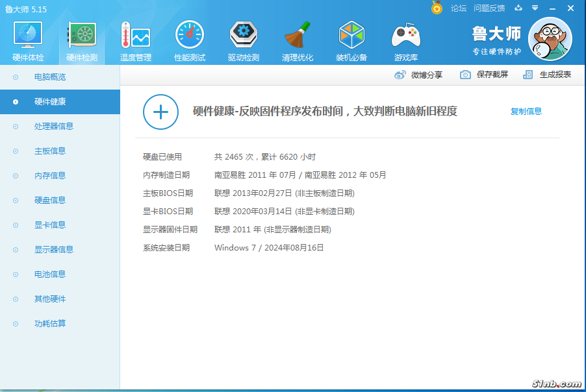The image size is (586, 392).
Task: Select the 温度管理 temperature management icon
Action: 136,35
